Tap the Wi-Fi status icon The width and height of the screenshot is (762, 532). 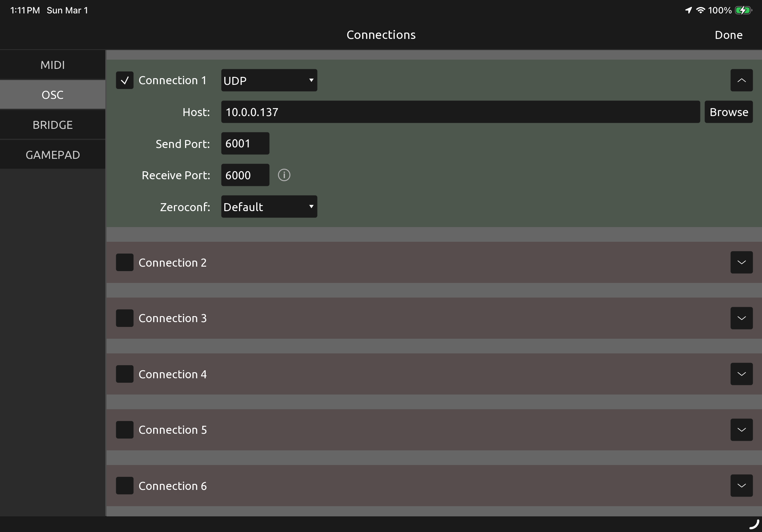(700, 10)
